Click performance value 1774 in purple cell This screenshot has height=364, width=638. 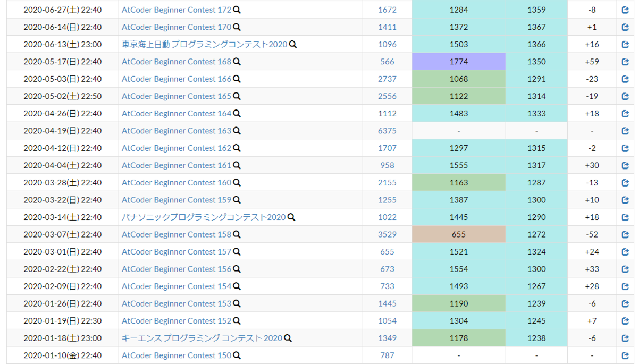pos(459,62)
